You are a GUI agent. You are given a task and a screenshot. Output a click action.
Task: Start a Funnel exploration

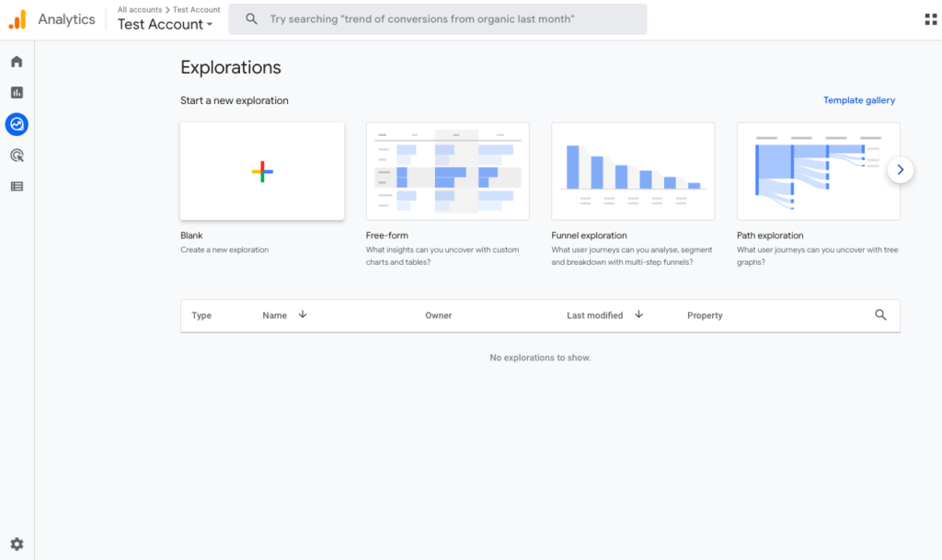tap(633, 172)
